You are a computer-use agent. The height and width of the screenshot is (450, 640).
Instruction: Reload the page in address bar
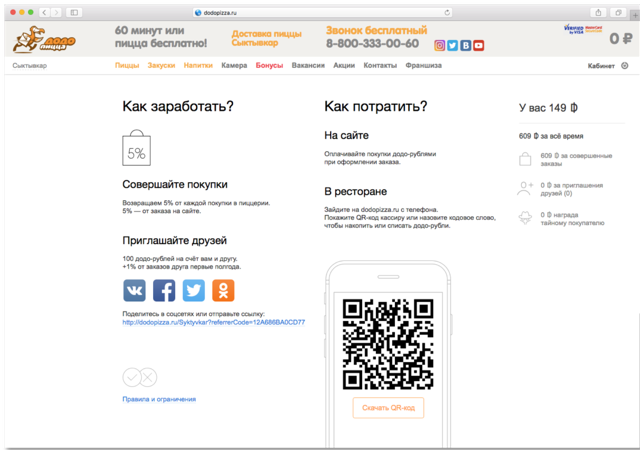[447, 13]
